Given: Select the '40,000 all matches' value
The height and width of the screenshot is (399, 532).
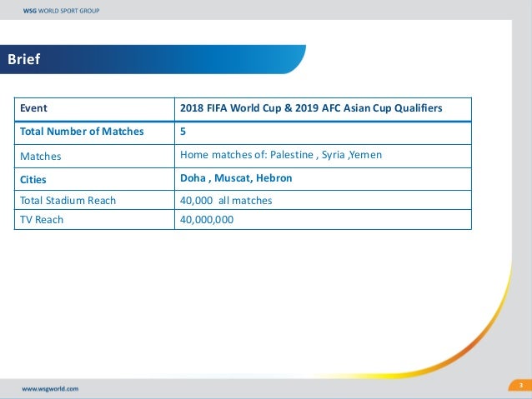Looking at the screenshot, I should (x=226, y=201).
